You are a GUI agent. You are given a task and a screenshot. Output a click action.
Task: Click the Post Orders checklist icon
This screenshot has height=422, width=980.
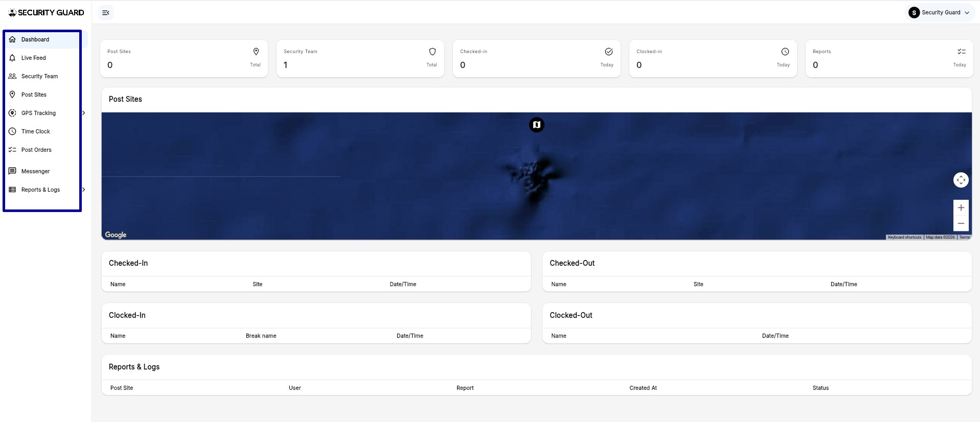coord(12,150)
